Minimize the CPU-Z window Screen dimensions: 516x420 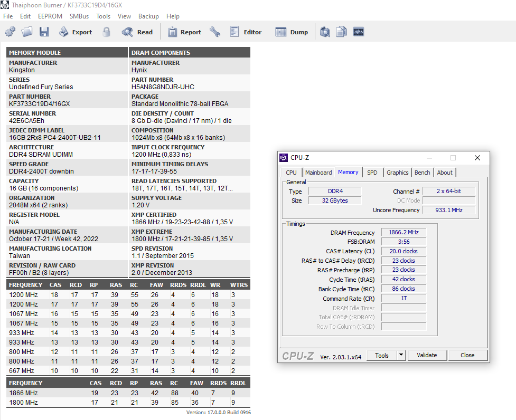(x=429, y=158)
